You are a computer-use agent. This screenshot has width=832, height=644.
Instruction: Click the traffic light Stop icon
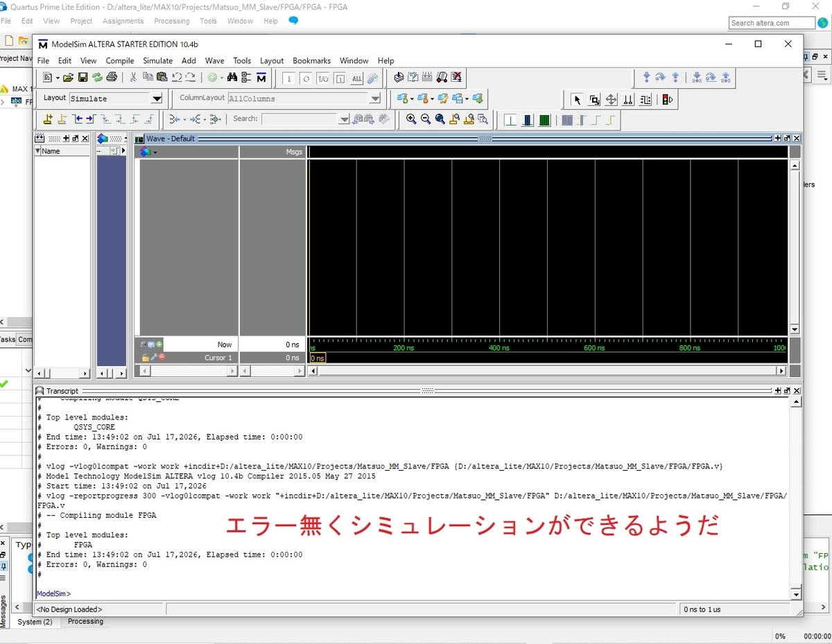pos(667,100)
